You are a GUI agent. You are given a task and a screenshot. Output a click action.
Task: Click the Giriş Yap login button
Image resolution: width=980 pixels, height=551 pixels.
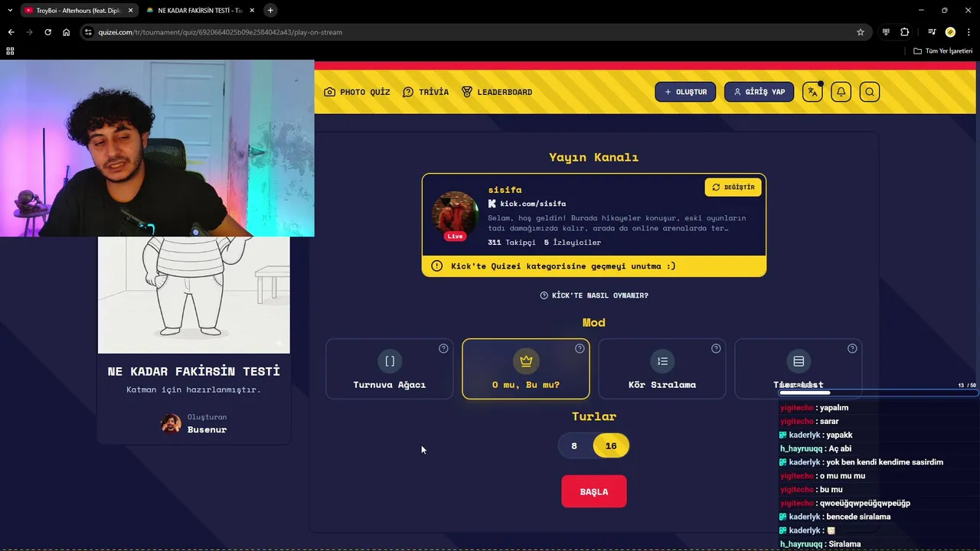pyautogui.click(x=759, y=92)
